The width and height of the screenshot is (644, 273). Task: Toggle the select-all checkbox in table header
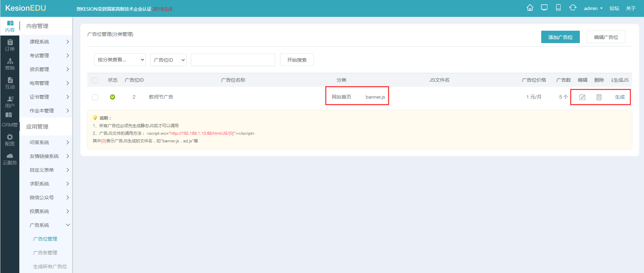[95, 80]
